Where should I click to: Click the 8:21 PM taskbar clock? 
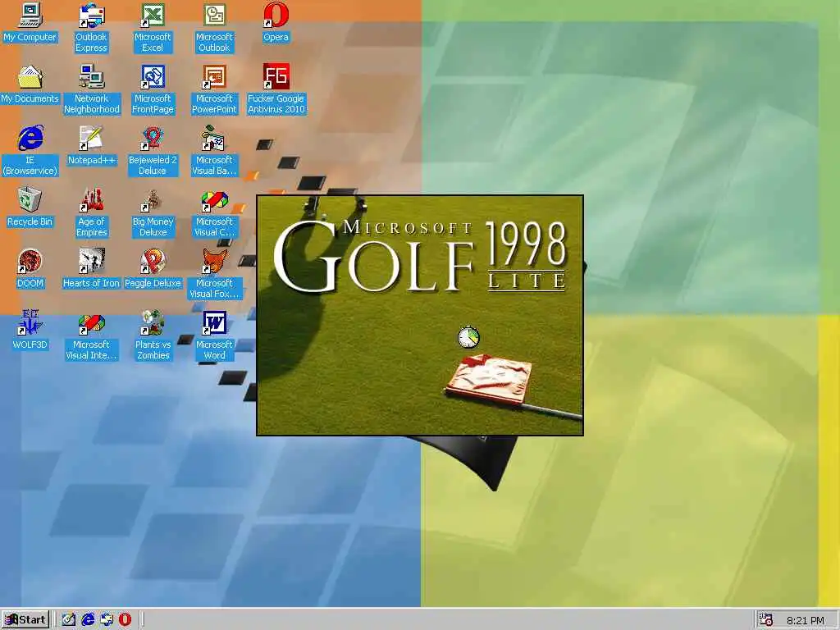click(806, 620)
